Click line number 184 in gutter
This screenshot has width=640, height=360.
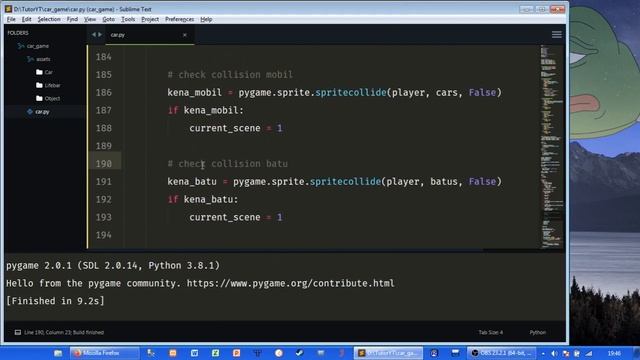(x=104, y=57)
